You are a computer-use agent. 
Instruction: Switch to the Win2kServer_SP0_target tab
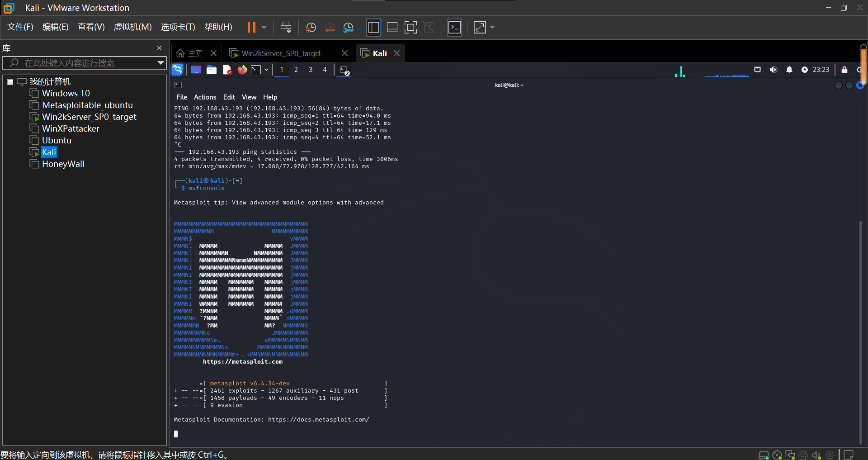(281, 53)
